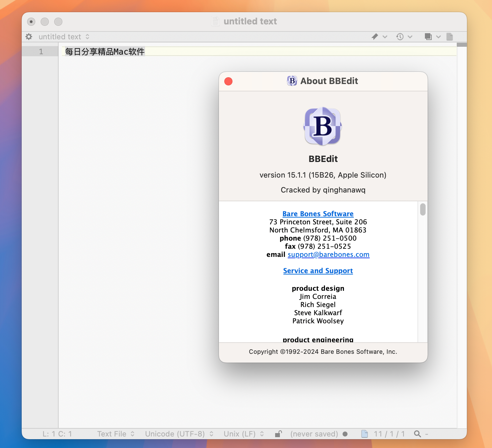Open the Unix (LF) line break popup

click(244, 434)
